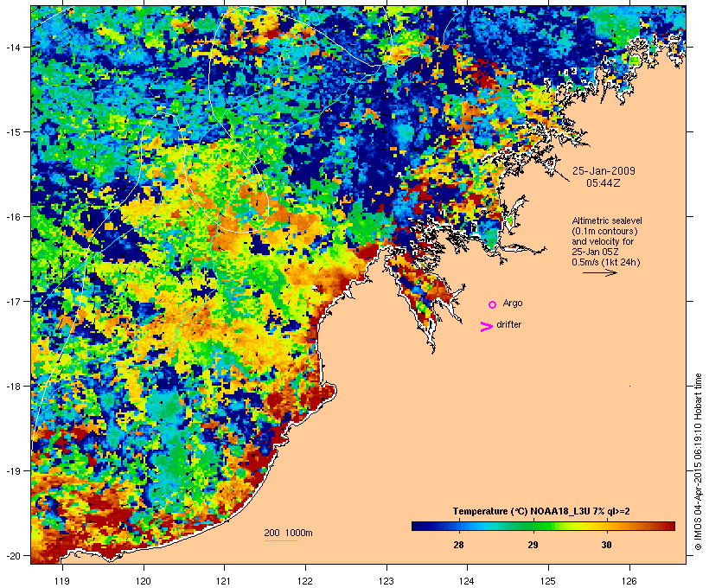The height and width of the screenshot is (588, 709).
Task: Click the 126 longitude axis label
Action: tap(629, 580)
